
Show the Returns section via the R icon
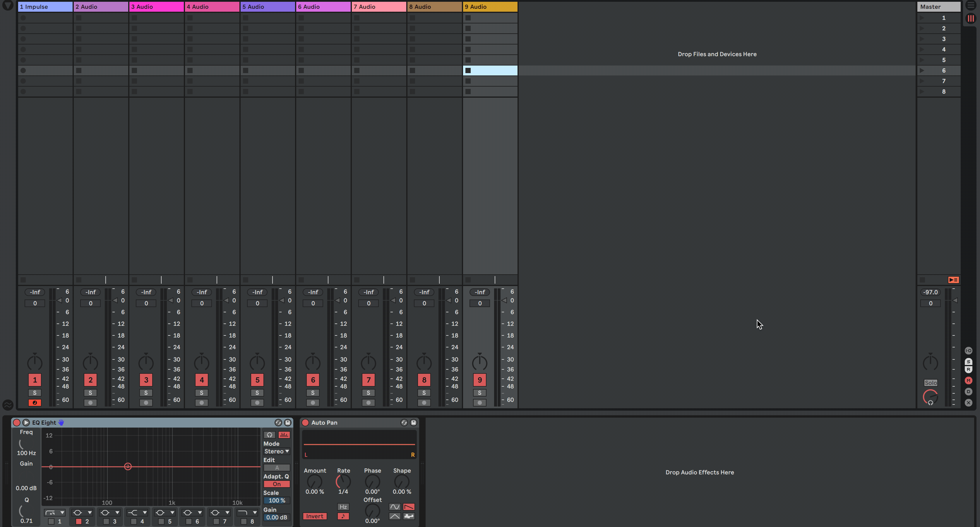[x=969, y=369]
